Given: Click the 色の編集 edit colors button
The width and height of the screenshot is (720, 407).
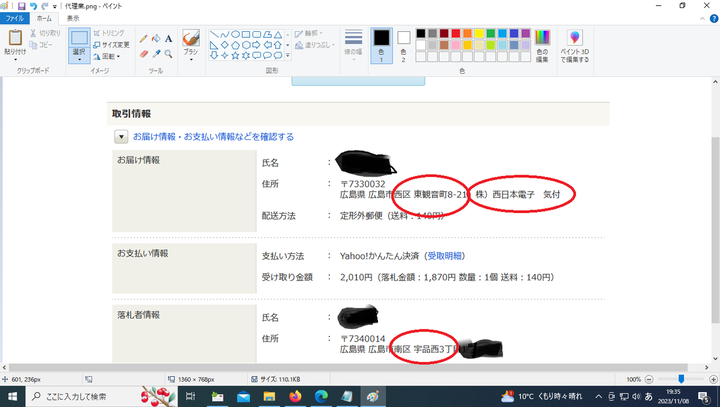Looking at the screenshot, I should coord(542,45).
